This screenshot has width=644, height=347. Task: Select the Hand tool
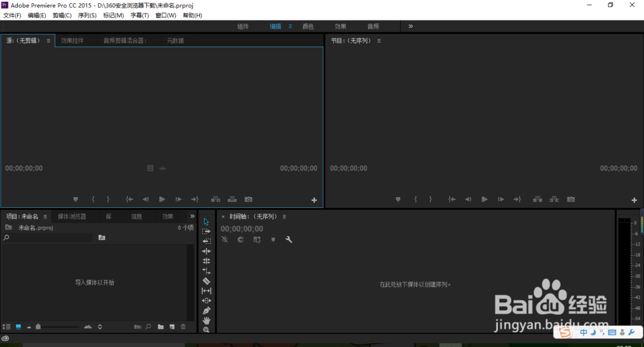(206, 321)
